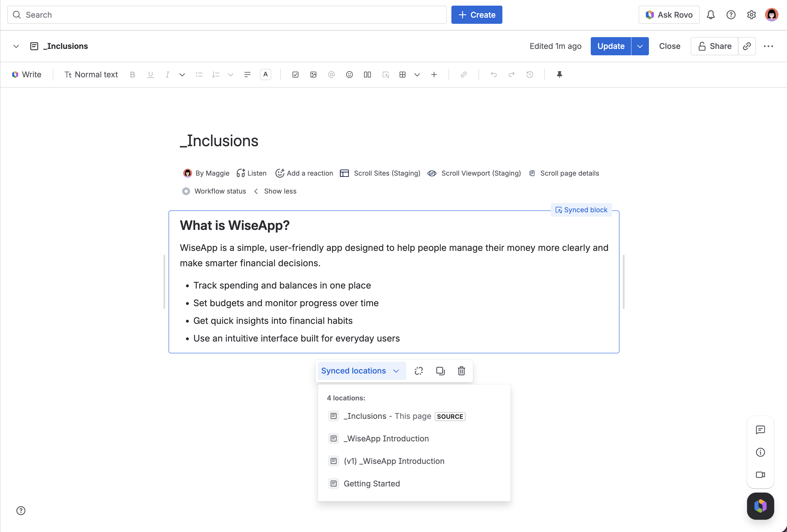The image size is (787, 532).
Task: Open the Update button dropdown arrow
Action: point(640,46)
